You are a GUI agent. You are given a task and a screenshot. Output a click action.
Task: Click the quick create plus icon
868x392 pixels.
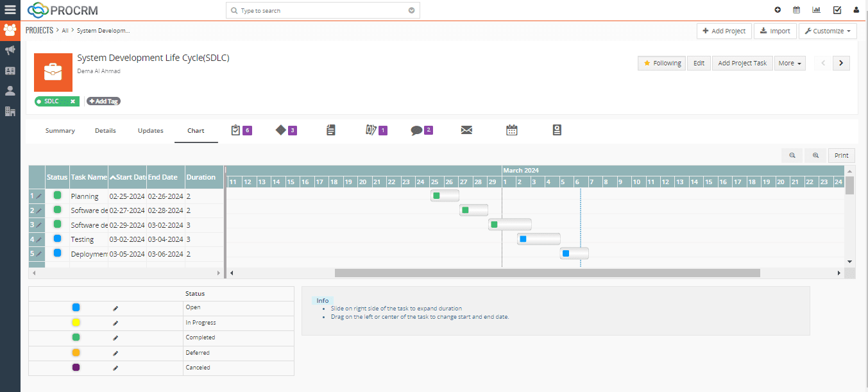click(778, 10)
